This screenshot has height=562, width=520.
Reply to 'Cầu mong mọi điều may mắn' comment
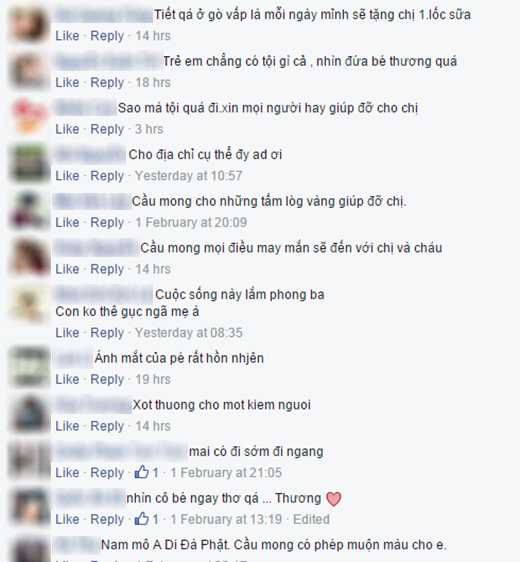[x=107, y=268]
